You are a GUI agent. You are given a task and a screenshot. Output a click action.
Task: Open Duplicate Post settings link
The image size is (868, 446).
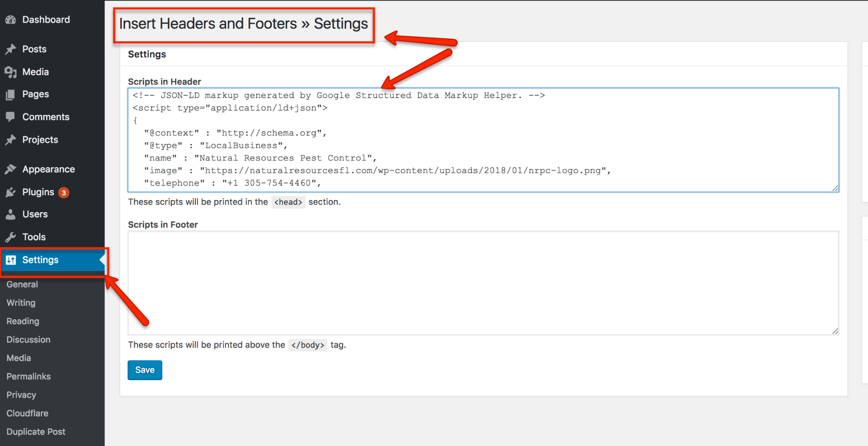click(x=36, y=432)
